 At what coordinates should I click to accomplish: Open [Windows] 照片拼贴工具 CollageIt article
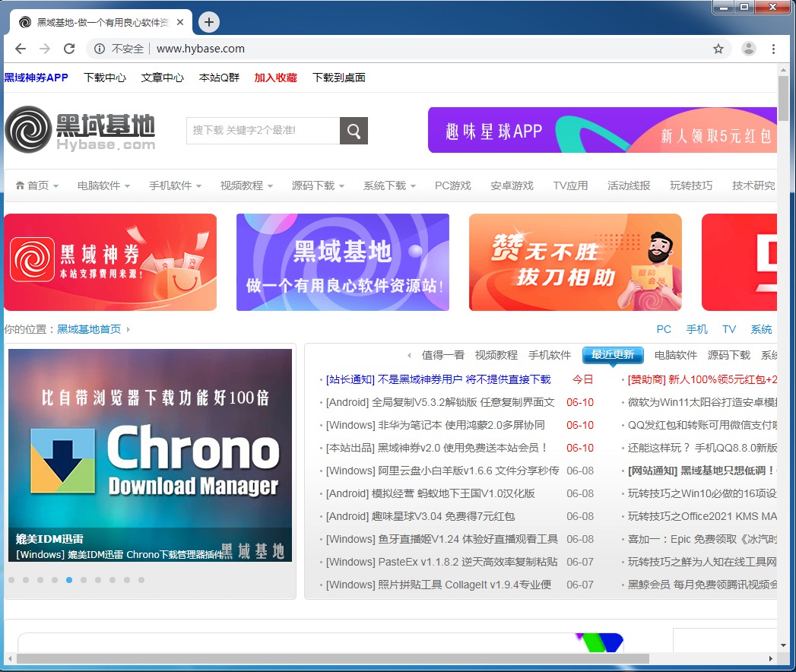(438, 585)
